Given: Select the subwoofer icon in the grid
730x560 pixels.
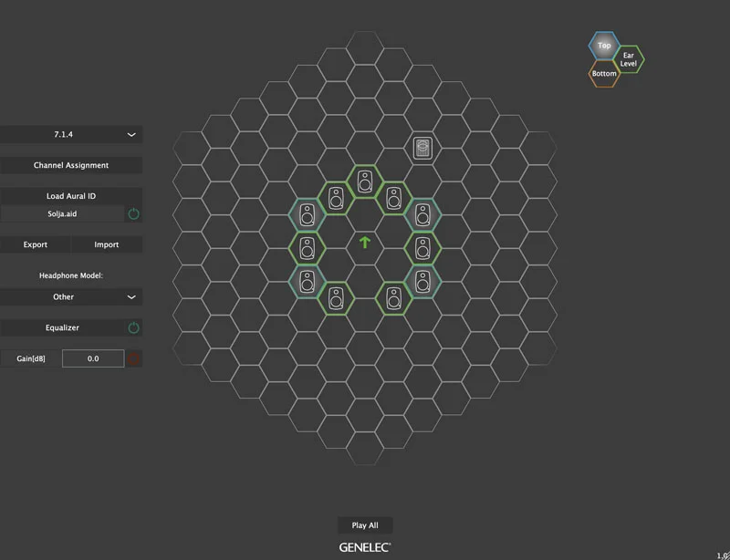Looking at the screenshot, I should pyautogui.click(x=422, y=148).
